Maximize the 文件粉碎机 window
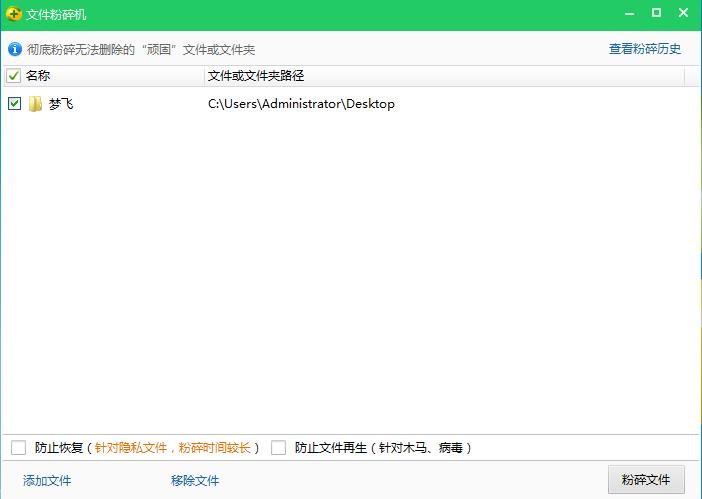The width and height of the screenshot is (702, 499). [656, 13]
